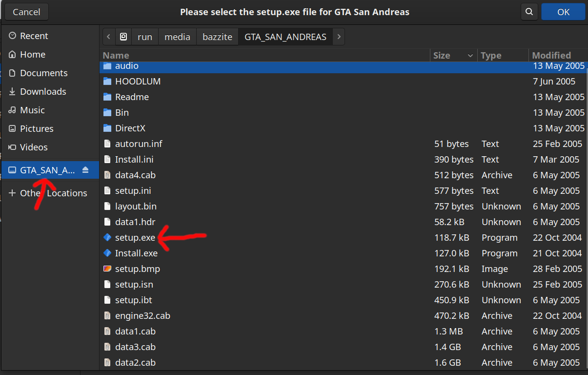
Task: Click the engine32.cab archive icon
Action: coord(107,315)
